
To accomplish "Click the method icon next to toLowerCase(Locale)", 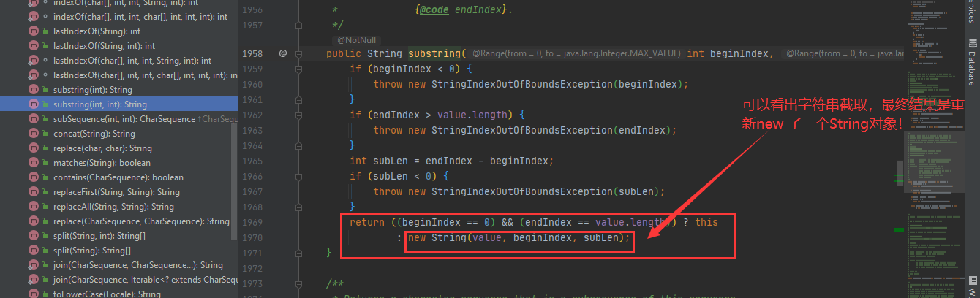I will click(x=34, y=294).
